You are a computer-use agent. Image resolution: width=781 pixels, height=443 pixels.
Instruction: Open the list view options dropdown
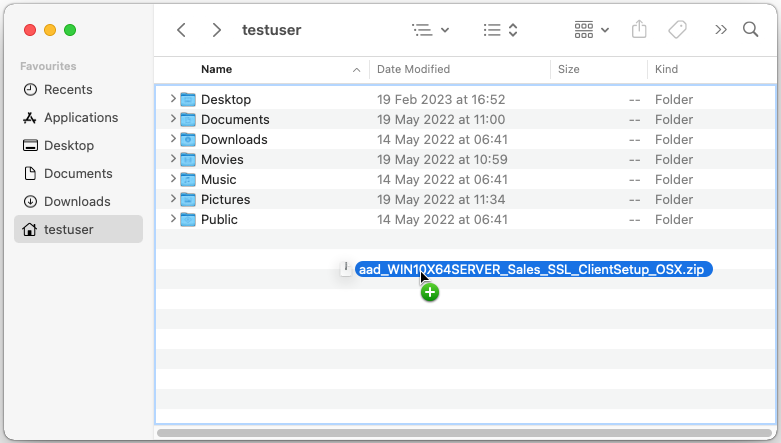pos(500,30)
